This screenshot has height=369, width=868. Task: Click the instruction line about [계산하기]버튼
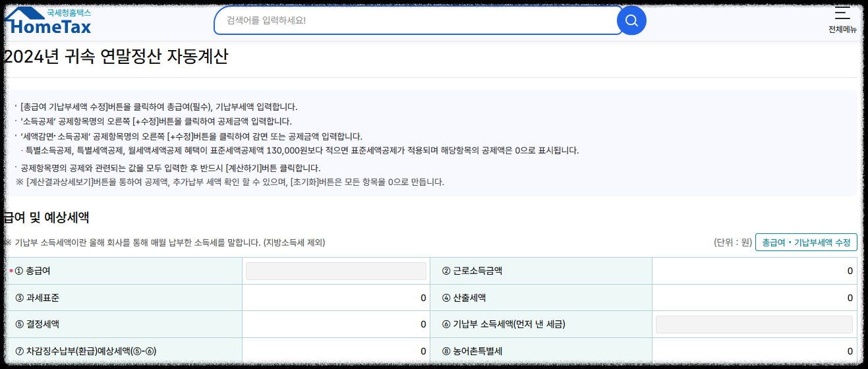[x=170, y=168]
